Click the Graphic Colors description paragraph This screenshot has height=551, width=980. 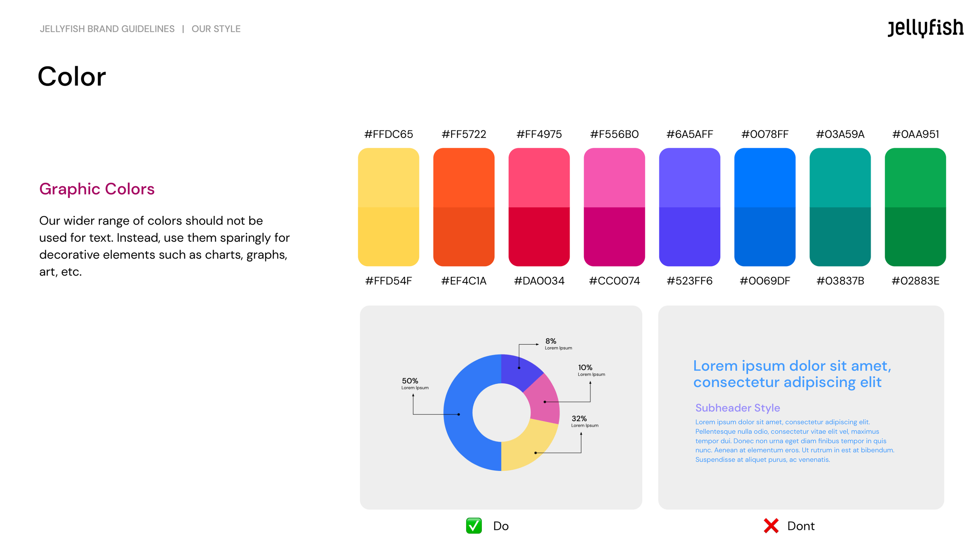164,246
